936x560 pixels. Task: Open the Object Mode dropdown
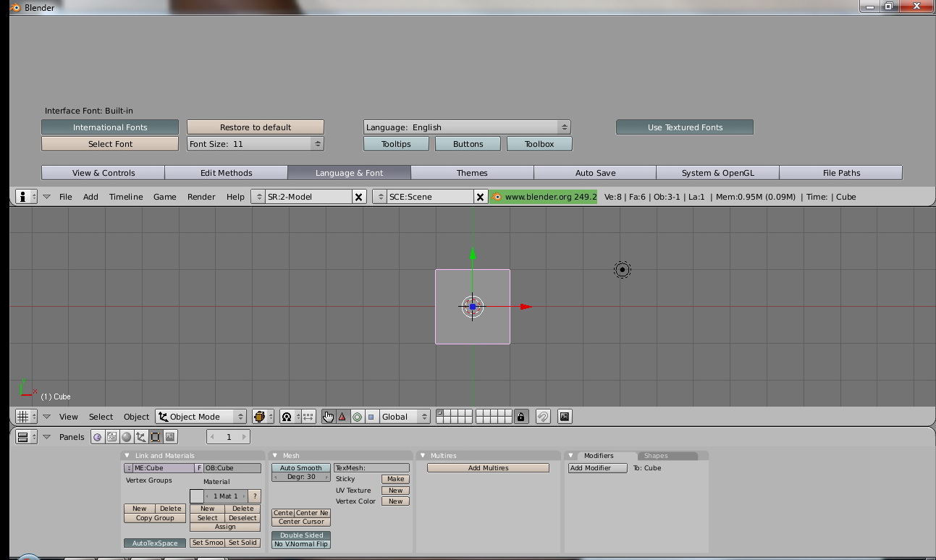tap(201, 417)
